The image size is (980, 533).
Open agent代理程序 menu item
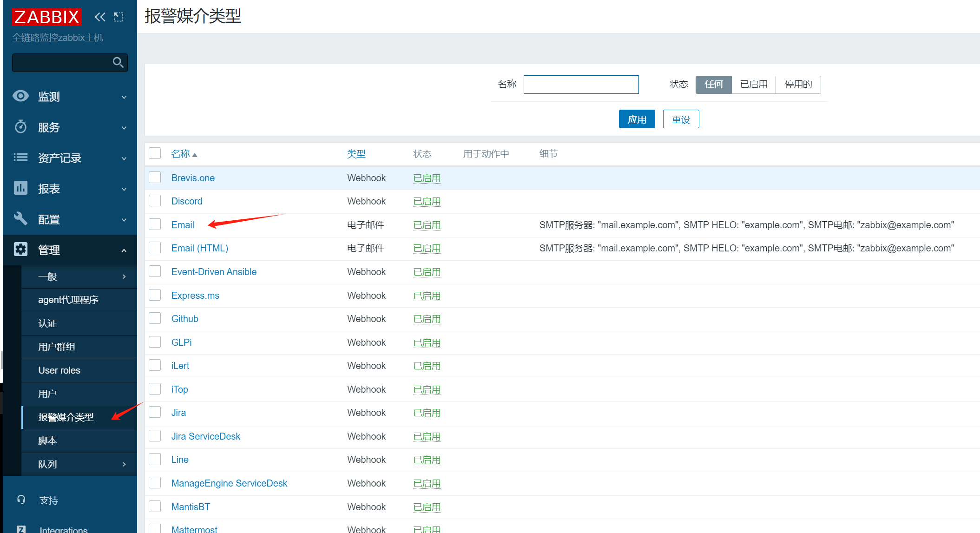[x=79, y=300]
